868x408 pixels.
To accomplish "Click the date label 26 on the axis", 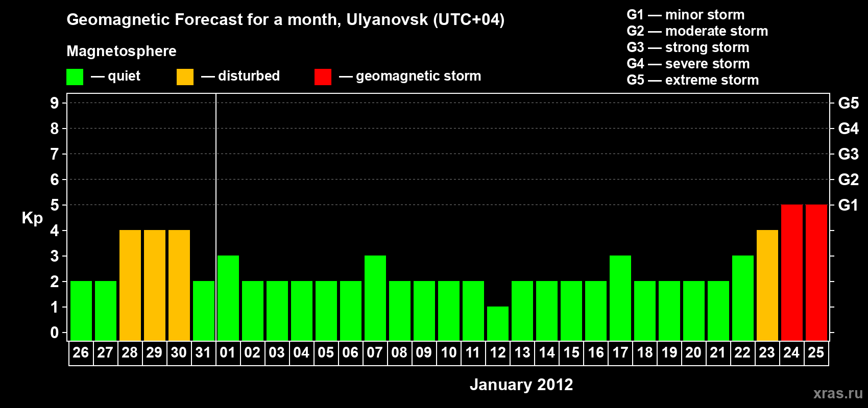I will 81,353.
